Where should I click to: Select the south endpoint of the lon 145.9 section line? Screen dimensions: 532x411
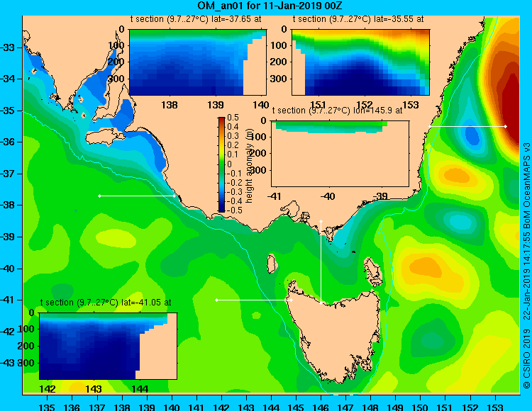pos(321,303)
